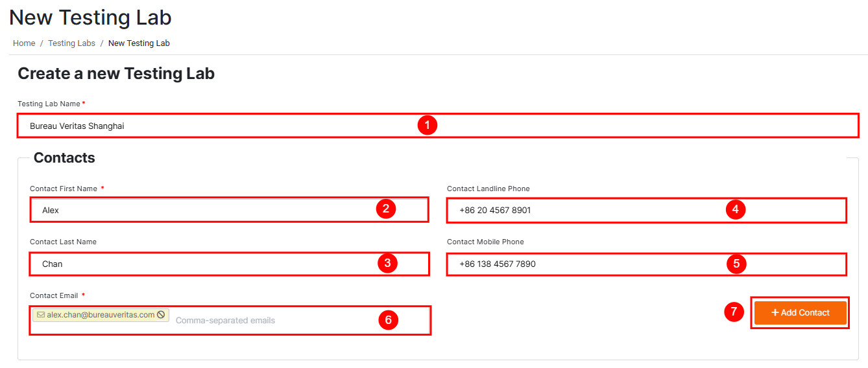Click the Contacts section heading
This screenshot has width=868, height=368.
(64, 158)
